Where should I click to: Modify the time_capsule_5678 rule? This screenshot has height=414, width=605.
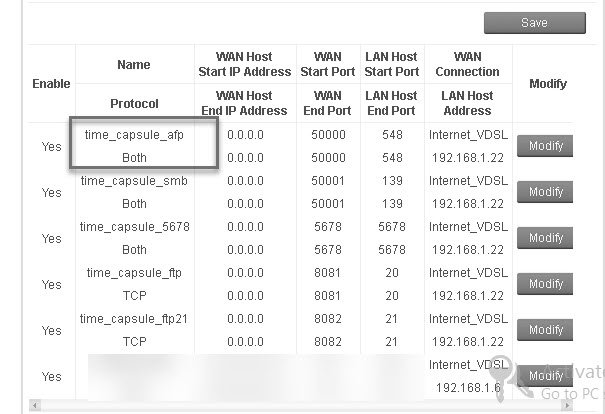545,238
